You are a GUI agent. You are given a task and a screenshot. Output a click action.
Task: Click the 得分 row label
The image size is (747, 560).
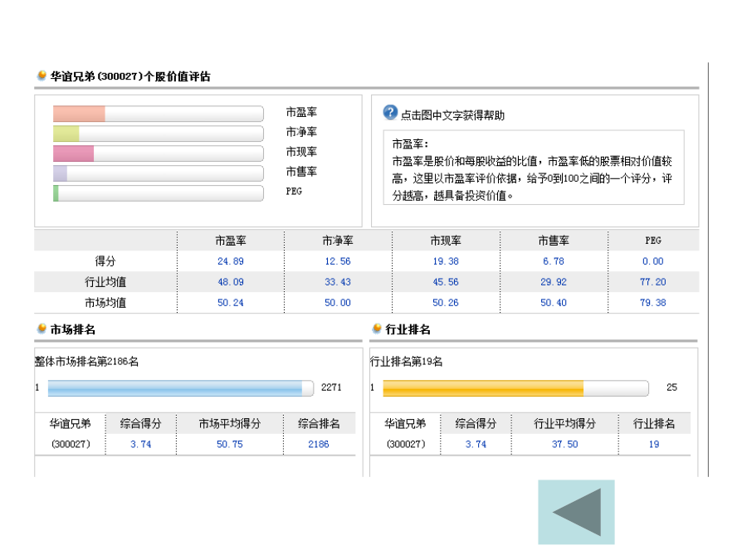105,261
